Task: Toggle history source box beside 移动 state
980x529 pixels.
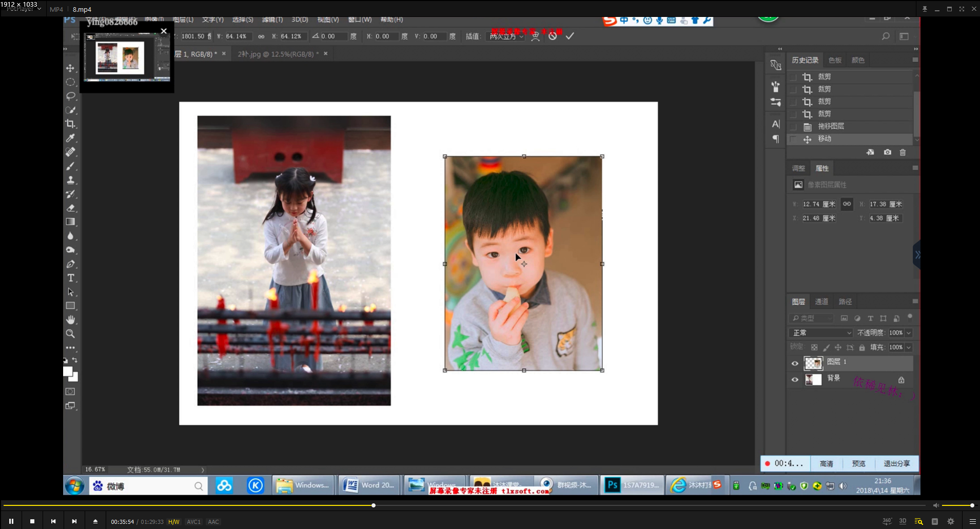Action: pyautogui.click(x=794, y=139)
